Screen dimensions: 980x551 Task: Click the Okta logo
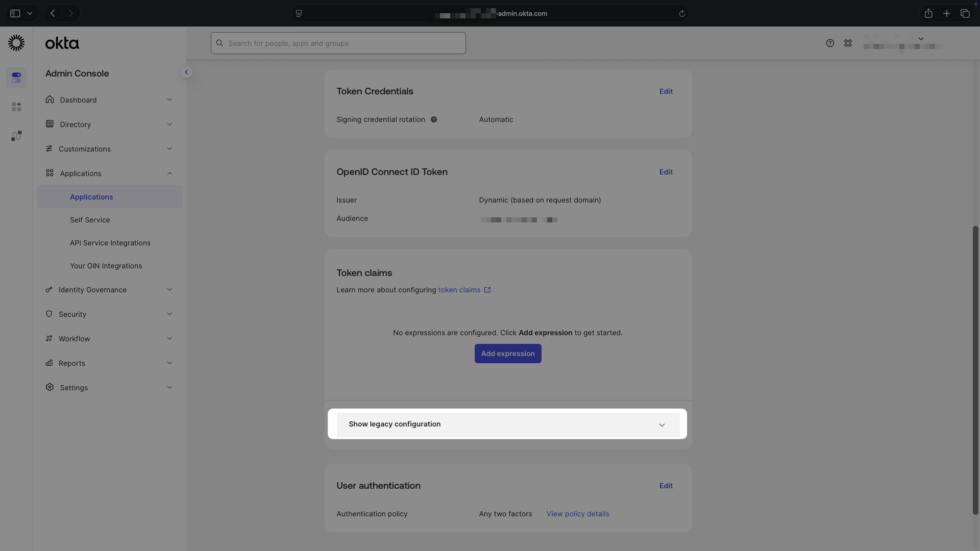(x=62, y=43)
